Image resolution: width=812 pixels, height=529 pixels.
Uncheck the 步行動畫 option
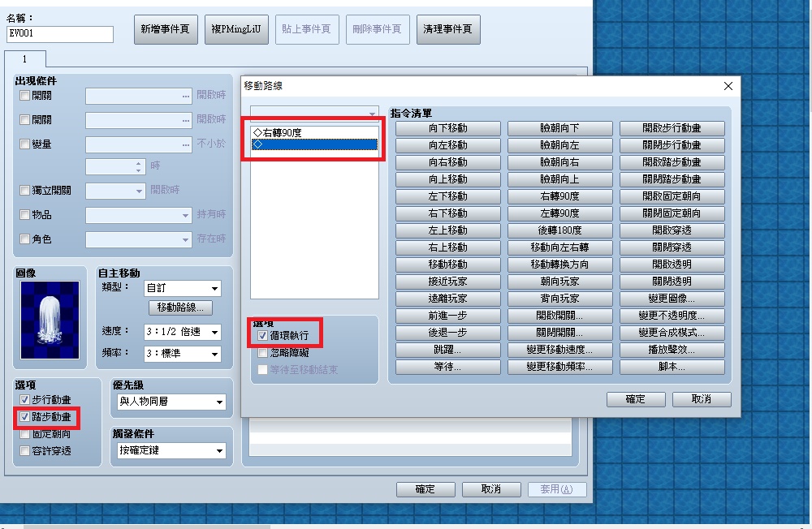point(24,400)
